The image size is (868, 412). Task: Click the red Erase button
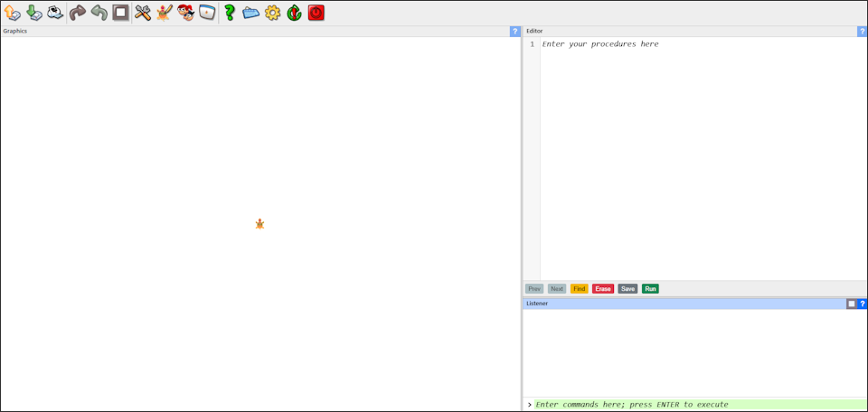point(603,289)
